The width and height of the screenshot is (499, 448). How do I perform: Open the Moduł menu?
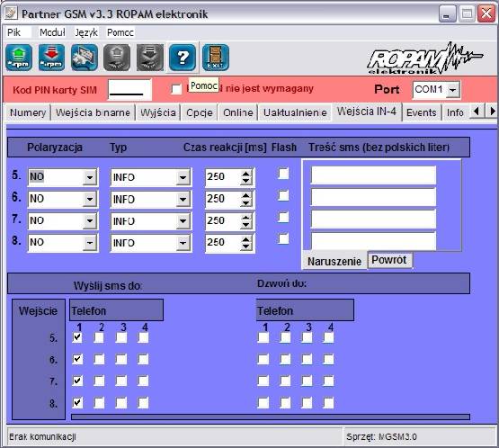click(x=52, y=32)
